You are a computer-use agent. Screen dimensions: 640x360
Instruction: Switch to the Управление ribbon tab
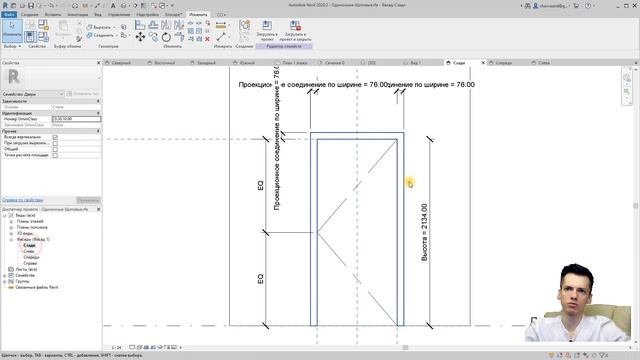pos(119,15)
